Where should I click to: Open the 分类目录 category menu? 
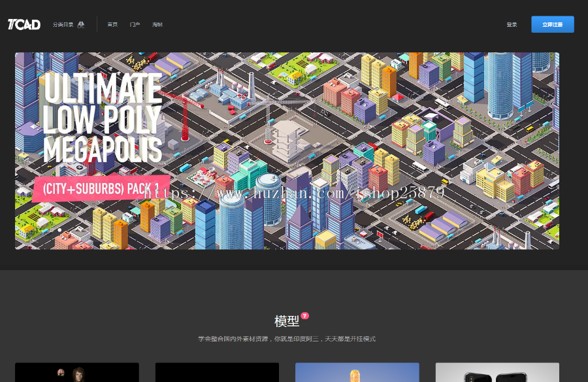(63, 24)
